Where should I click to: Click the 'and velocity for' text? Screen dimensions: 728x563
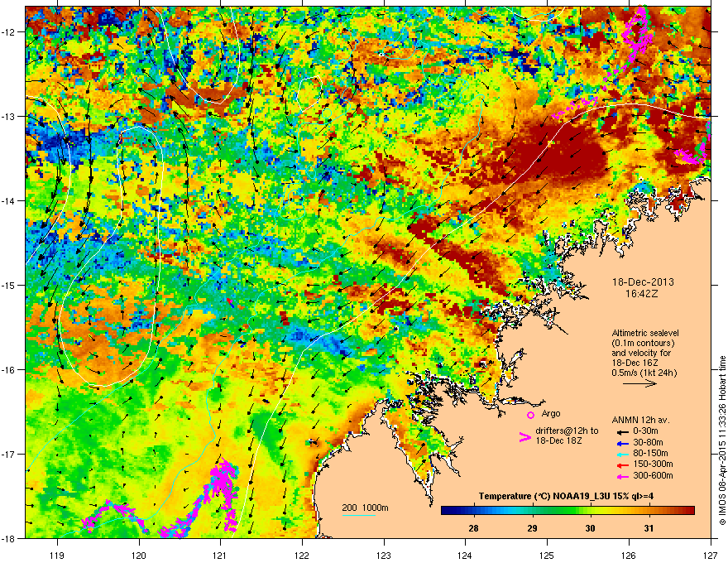[641, 353]
